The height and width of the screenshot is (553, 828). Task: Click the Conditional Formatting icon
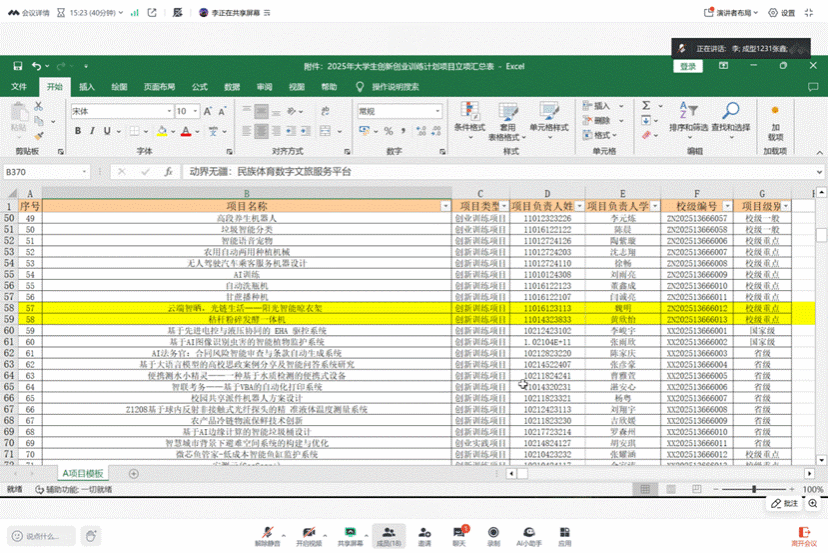[469, 111]
